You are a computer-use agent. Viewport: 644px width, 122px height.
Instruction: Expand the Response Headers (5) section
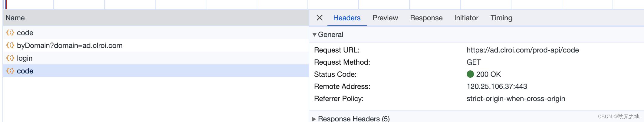[314, 119]
